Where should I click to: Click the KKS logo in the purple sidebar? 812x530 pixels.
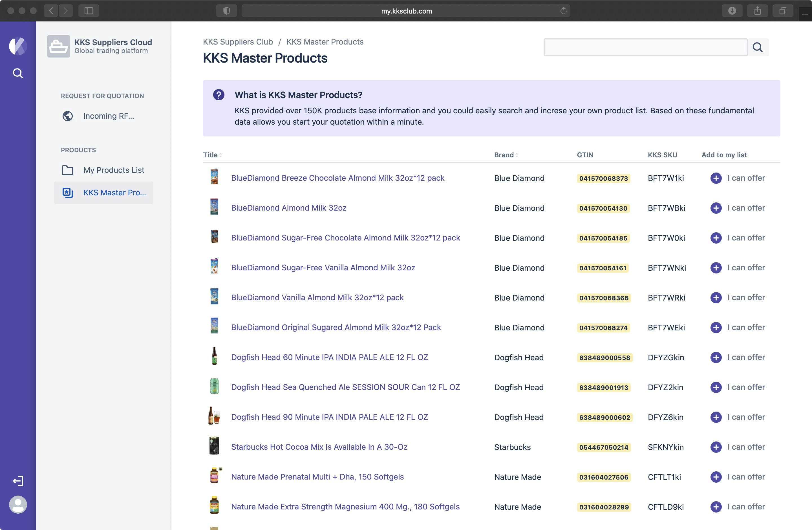tap(18, 46)
